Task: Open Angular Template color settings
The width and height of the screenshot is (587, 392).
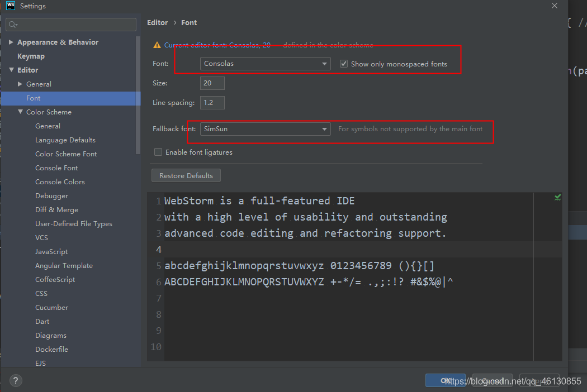Action: coord(64,266)
